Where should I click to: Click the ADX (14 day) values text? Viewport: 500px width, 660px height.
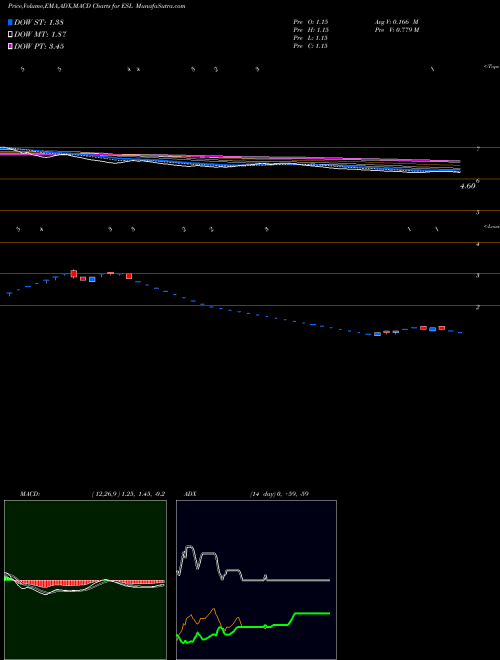coord(279,494)
